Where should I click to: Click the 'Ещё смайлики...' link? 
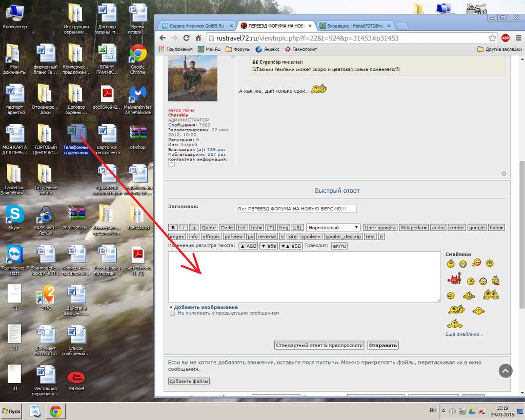tap(464, 334)
